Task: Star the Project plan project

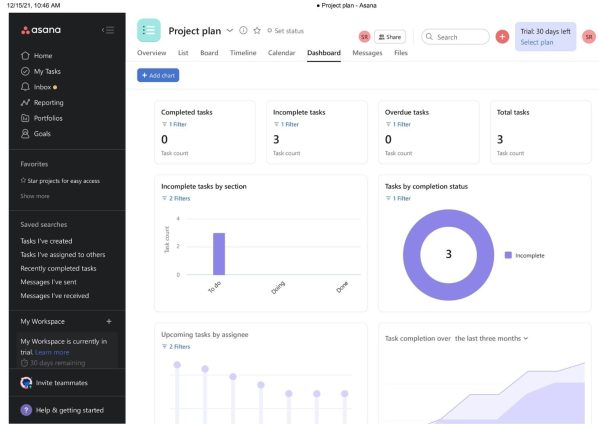Action: pos(257,31)
